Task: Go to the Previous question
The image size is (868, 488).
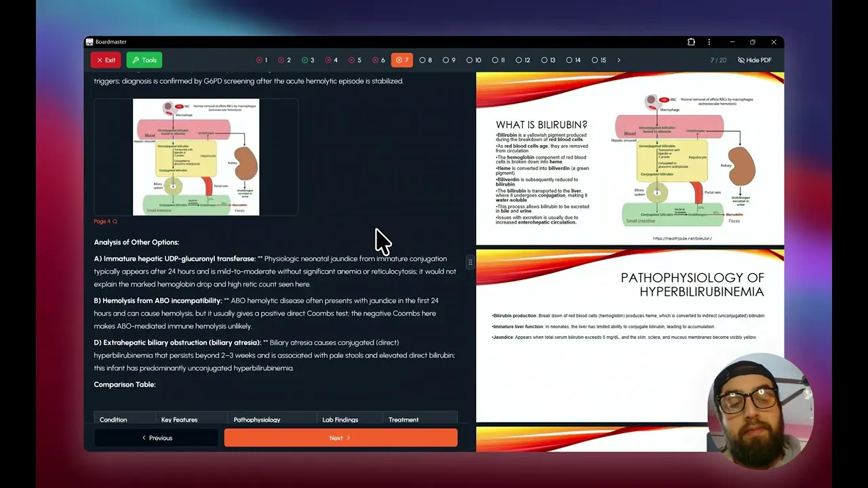Action: [157, 438]
